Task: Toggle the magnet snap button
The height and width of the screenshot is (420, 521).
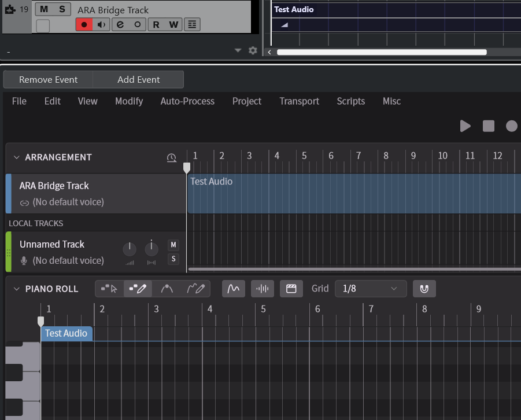Action: [424, 289]
